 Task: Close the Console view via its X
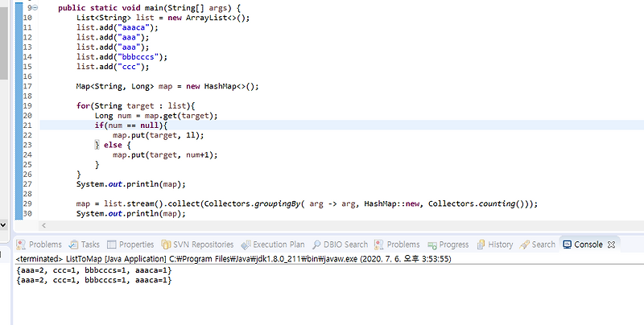tap(611, 245)
